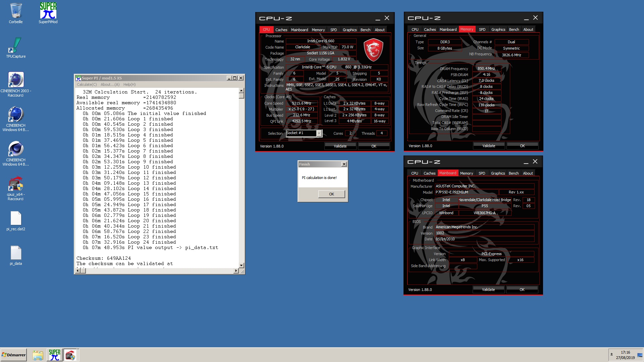The width and height of the screenshot is (644, 362).
Task: Click the CPU-Z taskbar icon
Action: tap(70, 355)
